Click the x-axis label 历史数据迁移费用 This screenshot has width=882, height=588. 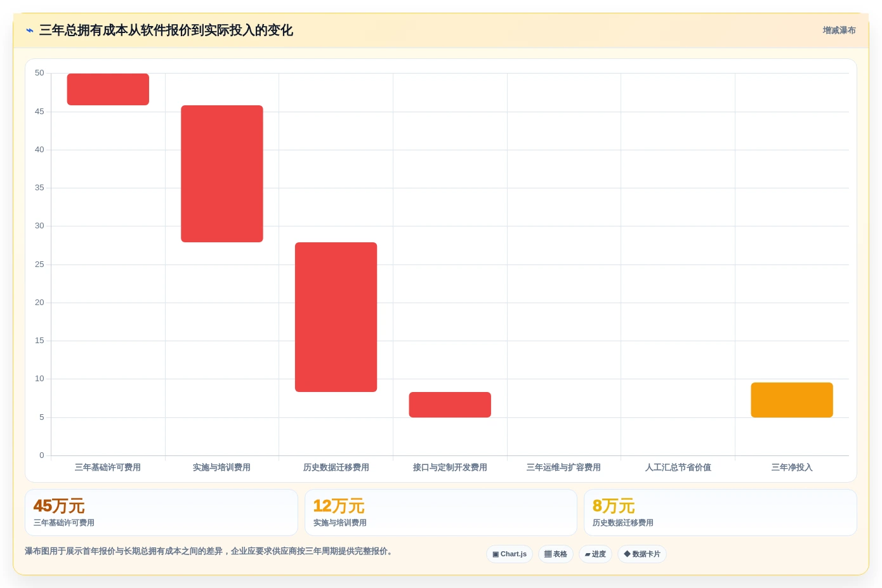pyautogui.click(x=336, y=467)
